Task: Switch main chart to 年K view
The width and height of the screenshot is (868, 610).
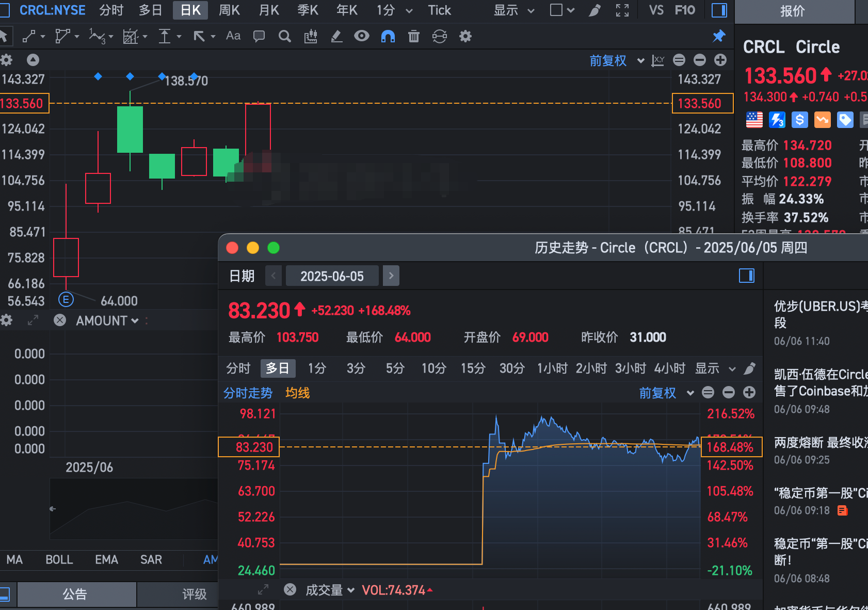Action: pos(347,10)
